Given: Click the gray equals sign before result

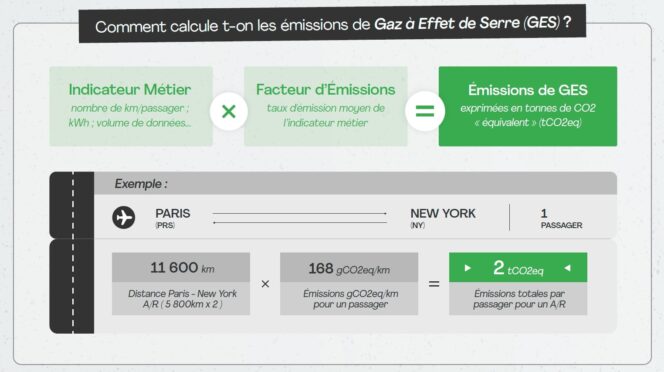Looking at the screenshot, I should [434, 284].
